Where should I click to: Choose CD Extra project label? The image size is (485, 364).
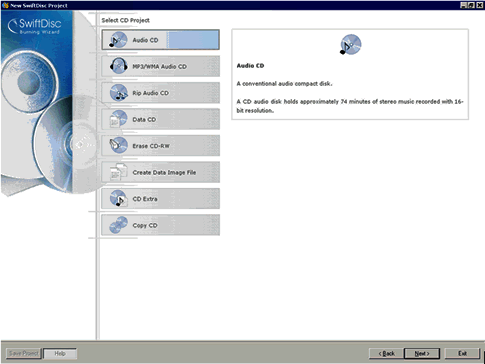coord(145,199)
